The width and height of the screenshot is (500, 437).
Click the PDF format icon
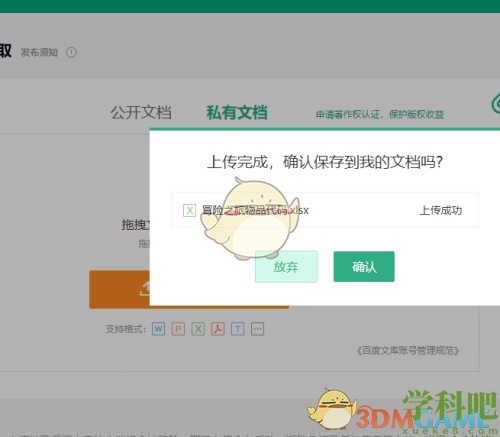(218, 329)
